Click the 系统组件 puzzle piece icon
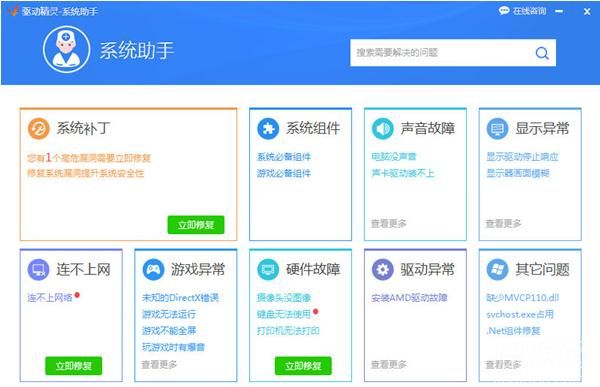Screen dimensions: 600x387 (x=268, y=128)
